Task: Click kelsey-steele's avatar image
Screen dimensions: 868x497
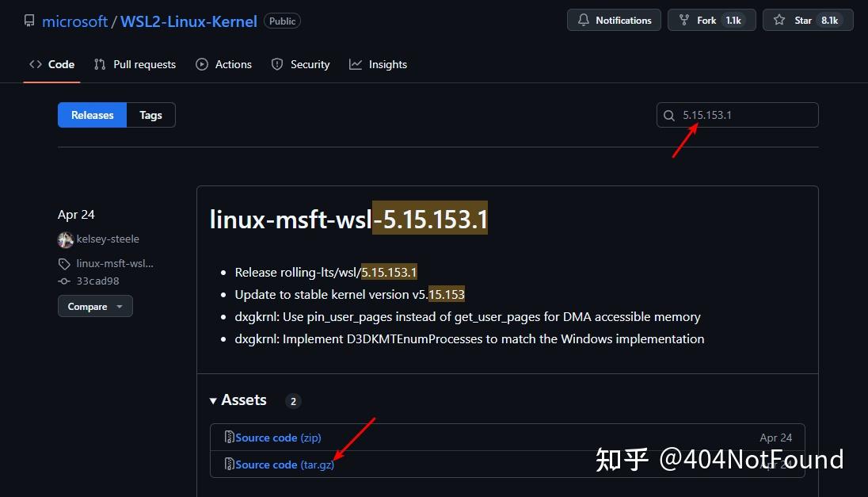Action: [65, 239]
